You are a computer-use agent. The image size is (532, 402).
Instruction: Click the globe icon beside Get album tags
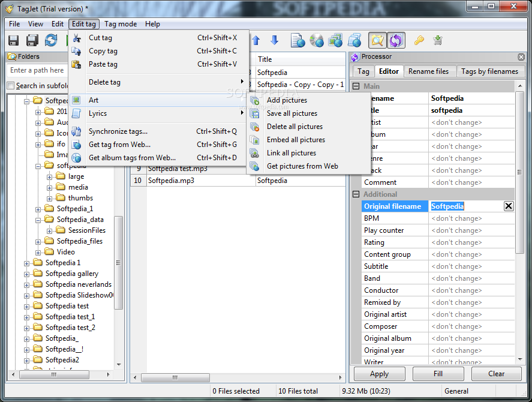pos(77,158)
